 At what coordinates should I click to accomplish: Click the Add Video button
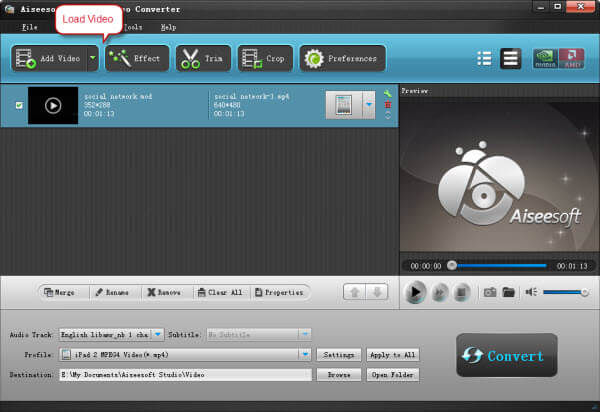pyautogui.click(x=49, y=58)
